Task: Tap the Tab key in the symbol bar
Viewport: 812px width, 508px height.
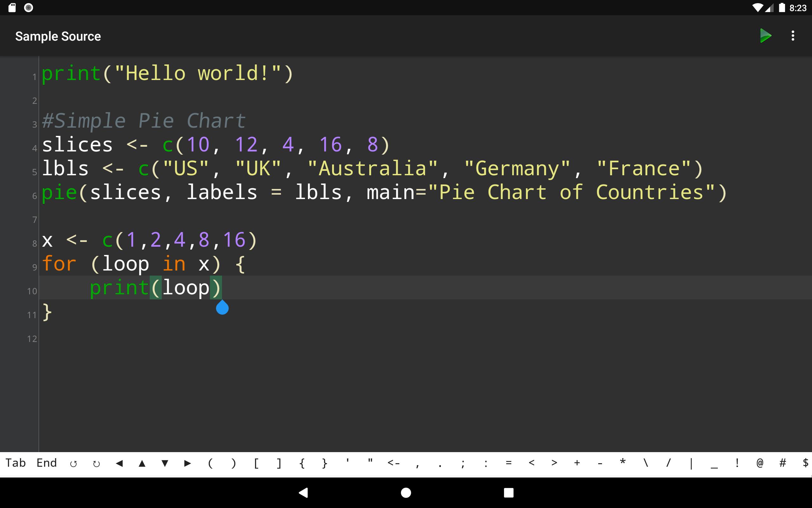Action: click(x=16, y=463)
